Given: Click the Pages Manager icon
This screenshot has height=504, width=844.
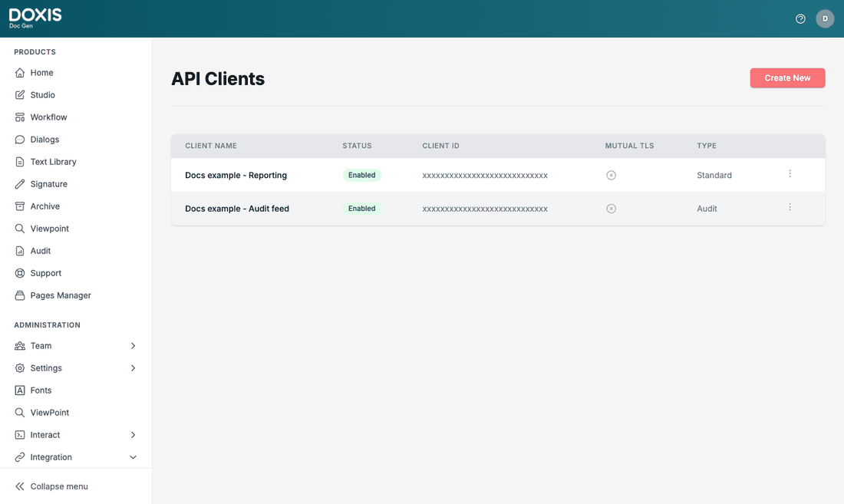Looking at the screenshot, I should pyautogui.click(x=20, y=295).
